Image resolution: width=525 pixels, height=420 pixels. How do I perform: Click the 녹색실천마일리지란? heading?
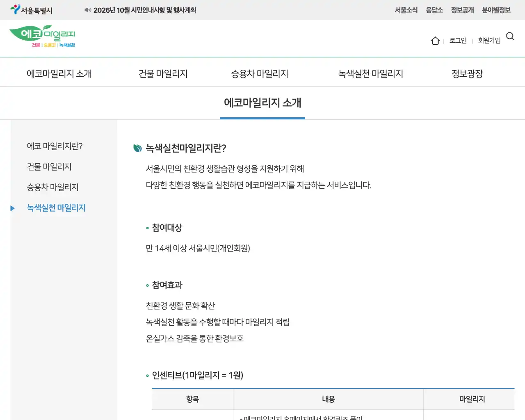click(x=186, y=148)
